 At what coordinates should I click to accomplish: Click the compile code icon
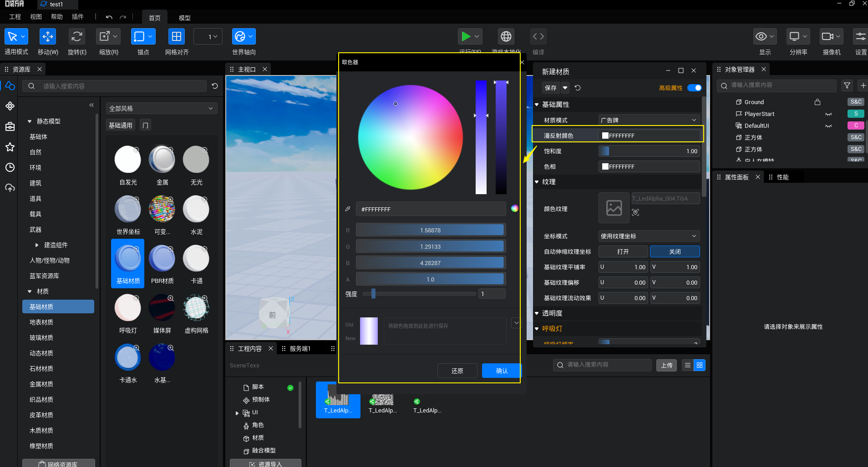(x=538, y=36)
